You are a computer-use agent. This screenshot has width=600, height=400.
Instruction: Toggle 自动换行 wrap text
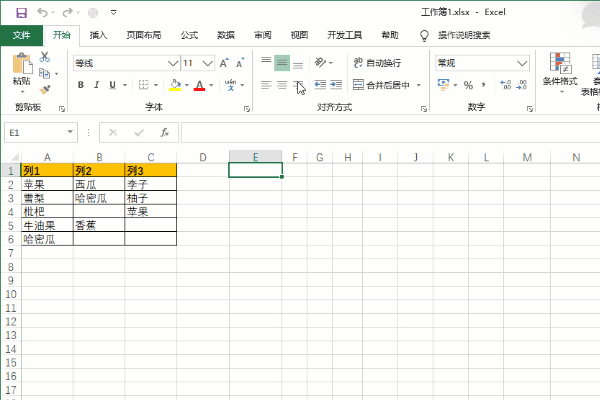tap(377, 63)
